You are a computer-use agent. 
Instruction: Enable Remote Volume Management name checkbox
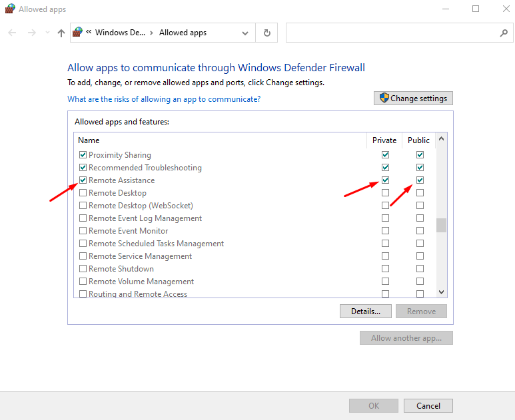83,281
